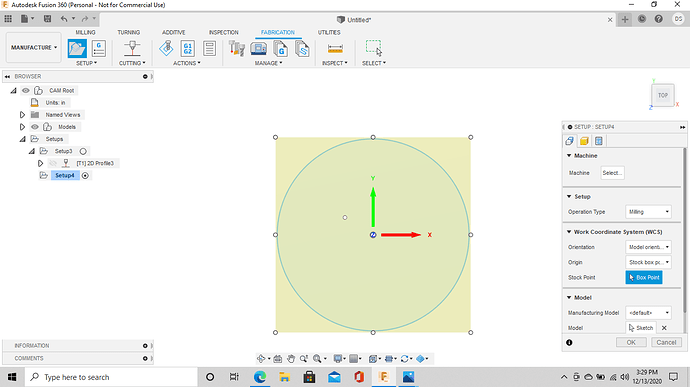This screenshot has height=387, width=690.
Task: Clear the Model selection with X
Action: tap(664, 328)
